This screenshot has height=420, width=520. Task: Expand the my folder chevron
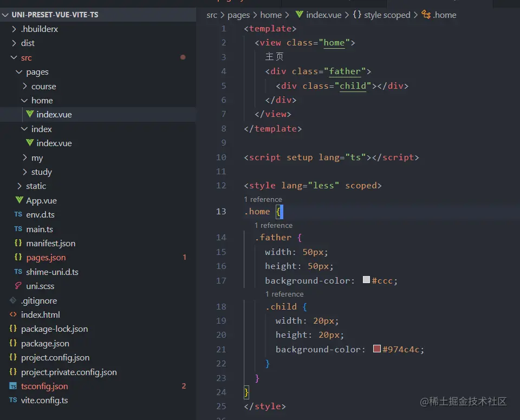pyautogui.click(x=24, y=157)
